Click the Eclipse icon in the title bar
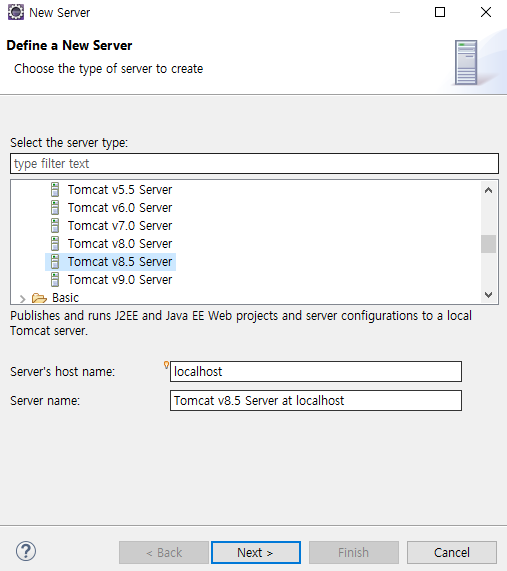 coord(16,12)
